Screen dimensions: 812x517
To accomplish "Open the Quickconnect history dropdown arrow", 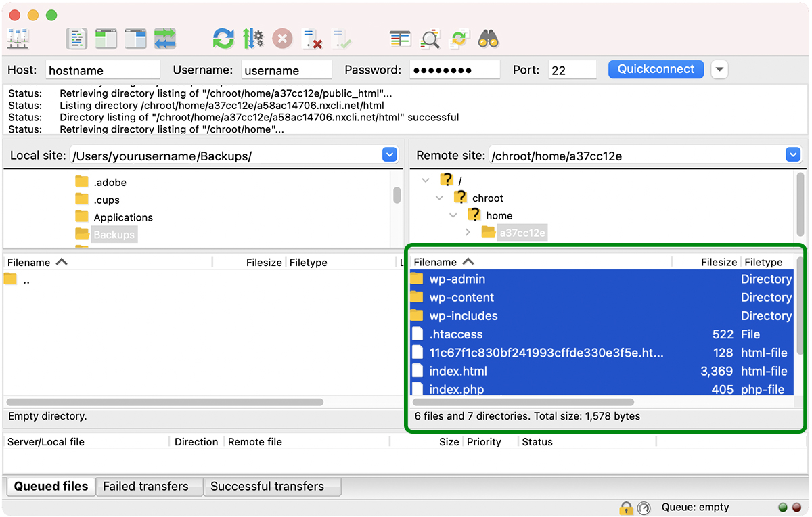I will pos(719,70).
